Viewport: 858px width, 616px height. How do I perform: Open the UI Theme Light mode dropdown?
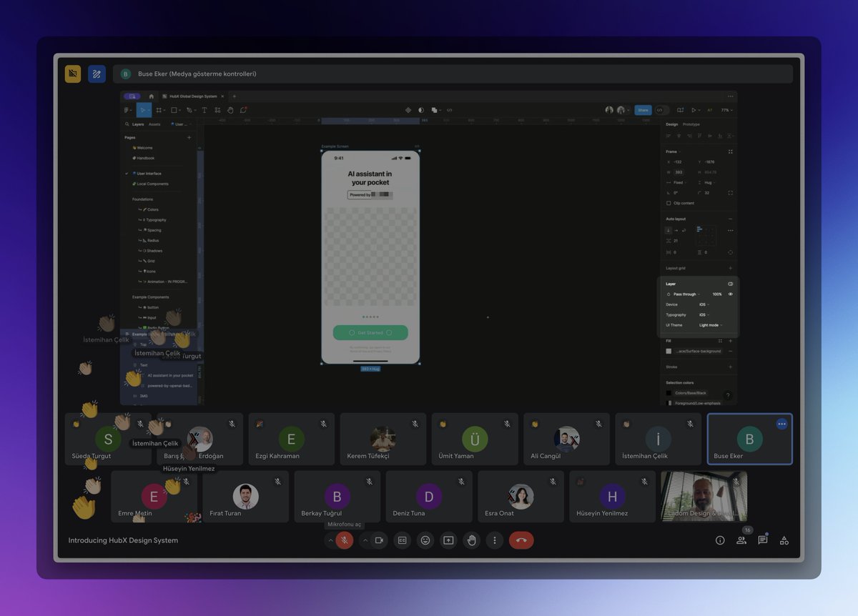click(x=711, y=325)
